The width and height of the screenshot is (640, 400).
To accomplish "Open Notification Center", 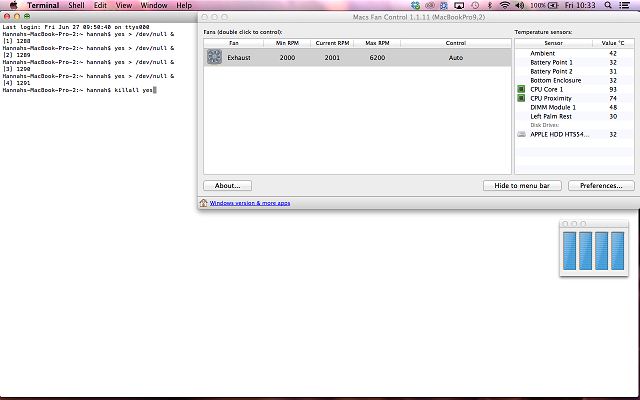I will (x=624, y=5).
